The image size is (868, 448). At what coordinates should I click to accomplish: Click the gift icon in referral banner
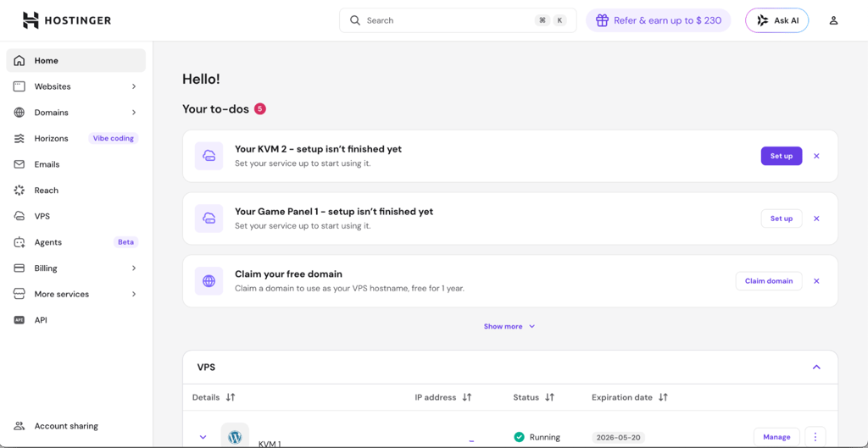pyautogui.click(x=603, y=20)
